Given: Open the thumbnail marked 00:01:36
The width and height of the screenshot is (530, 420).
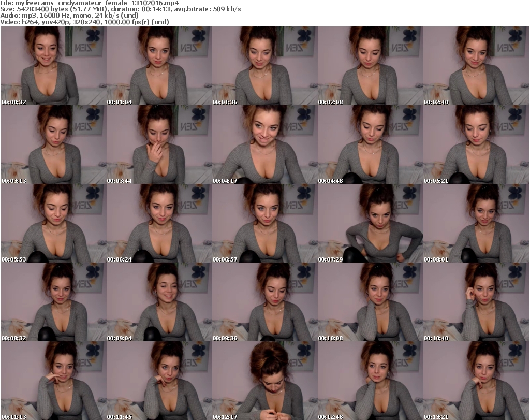Looking at the screenshot, I should coord(264,66).
